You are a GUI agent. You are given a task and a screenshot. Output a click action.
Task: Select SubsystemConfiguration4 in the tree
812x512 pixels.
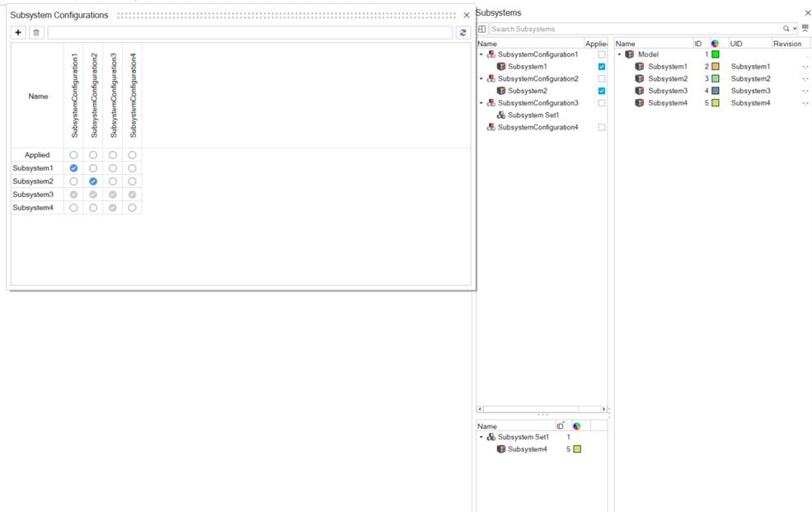coord(537,127)
